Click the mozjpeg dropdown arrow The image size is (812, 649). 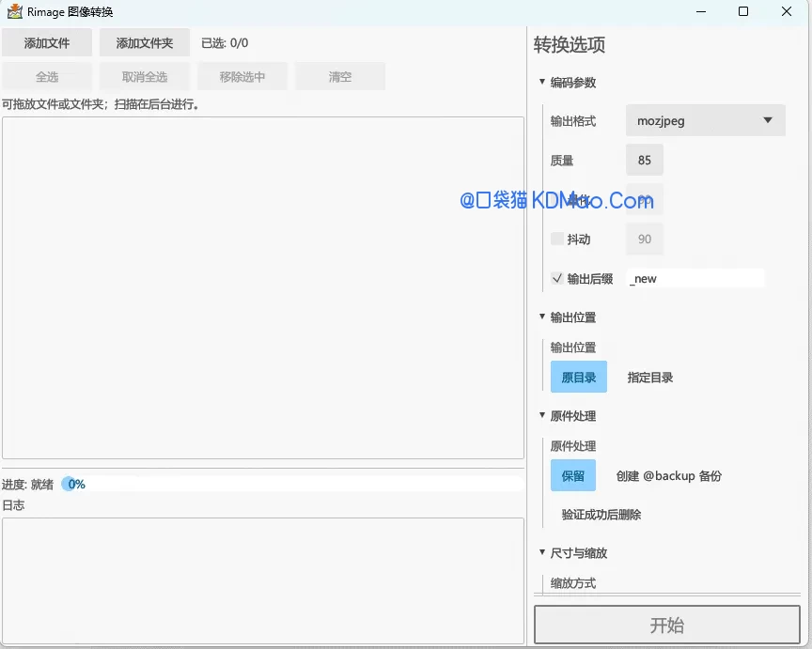click(768, 120)
